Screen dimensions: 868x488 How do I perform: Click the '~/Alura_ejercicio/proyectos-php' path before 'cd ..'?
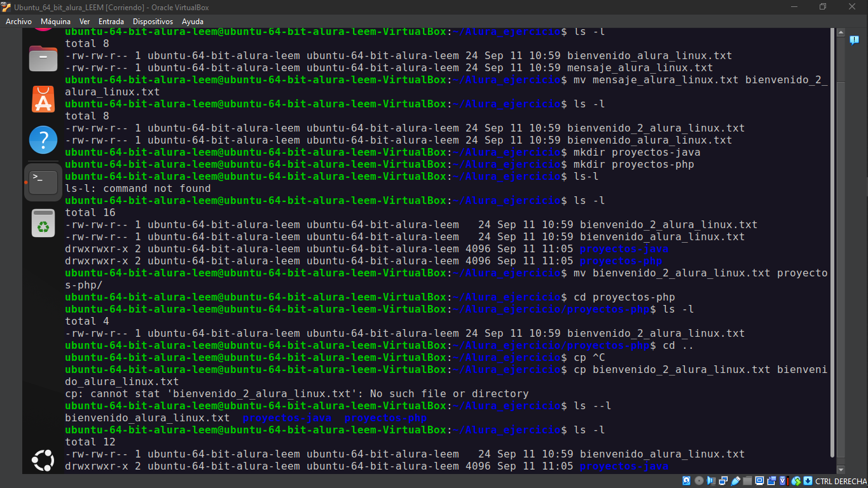click(x=551, y=346)
